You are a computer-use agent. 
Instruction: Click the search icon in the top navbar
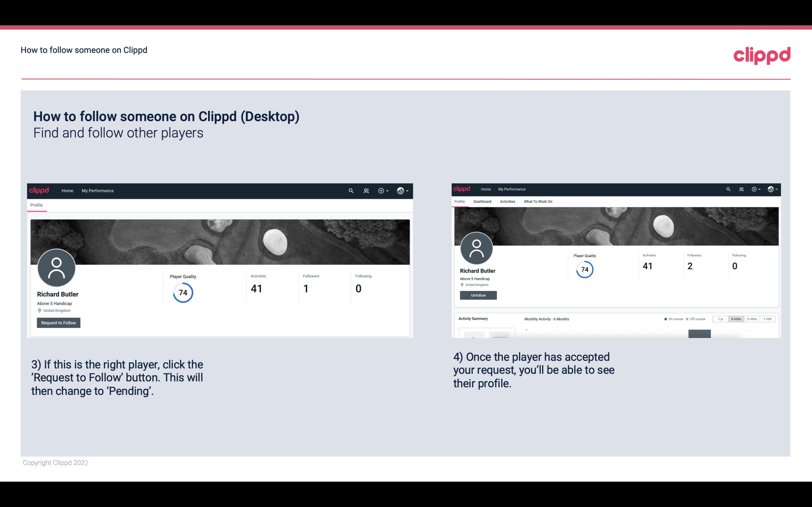click(350, 190)
